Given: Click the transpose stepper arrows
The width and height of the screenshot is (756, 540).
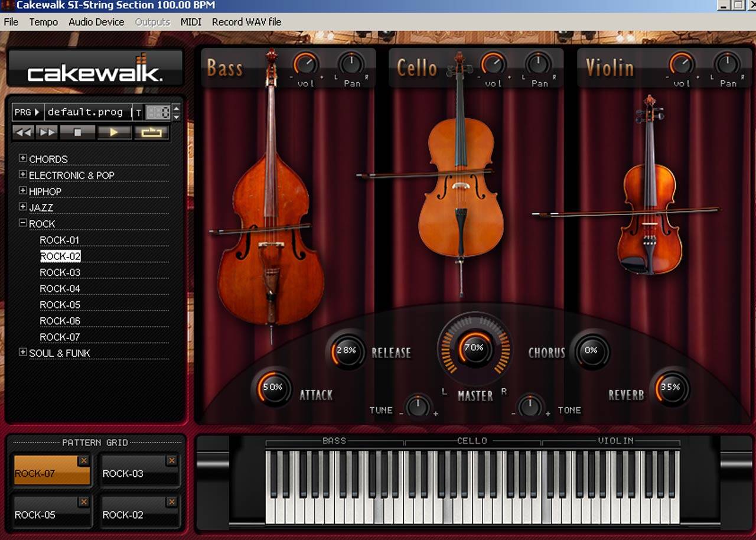Looking at the screenshot, I should (x=176, y=112).
